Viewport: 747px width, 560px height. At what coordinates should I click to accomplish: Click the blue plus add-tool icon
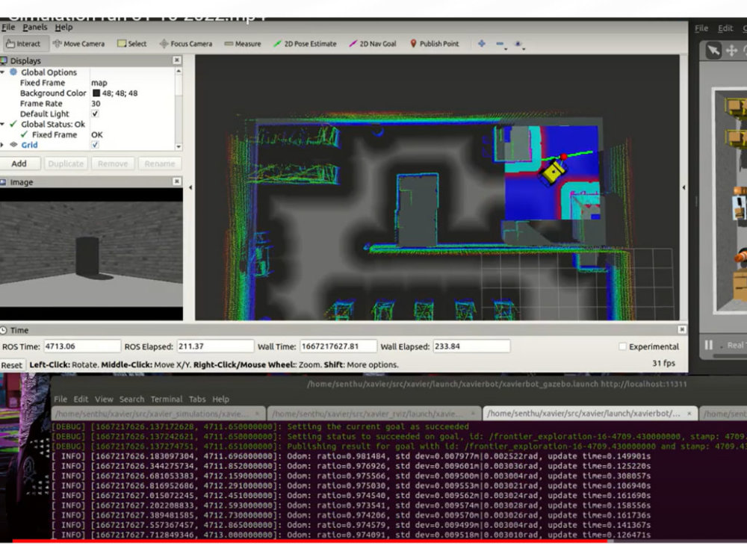pos(482,44)
